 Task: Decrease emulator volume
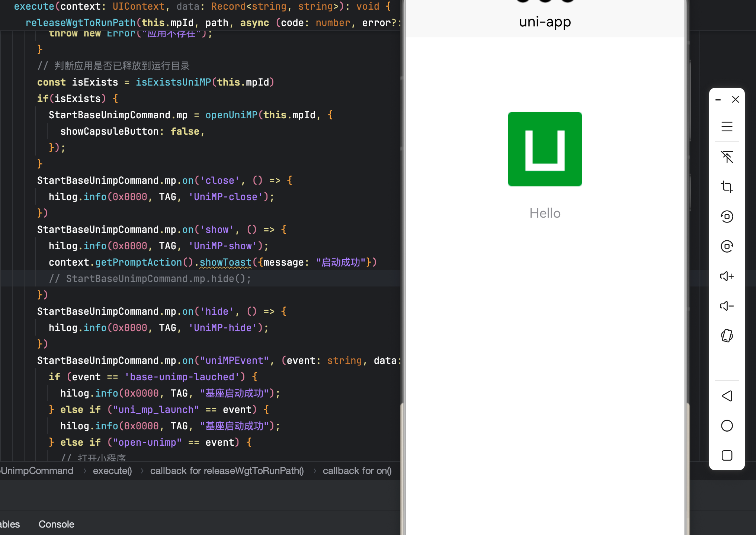[x=727, y=306]
